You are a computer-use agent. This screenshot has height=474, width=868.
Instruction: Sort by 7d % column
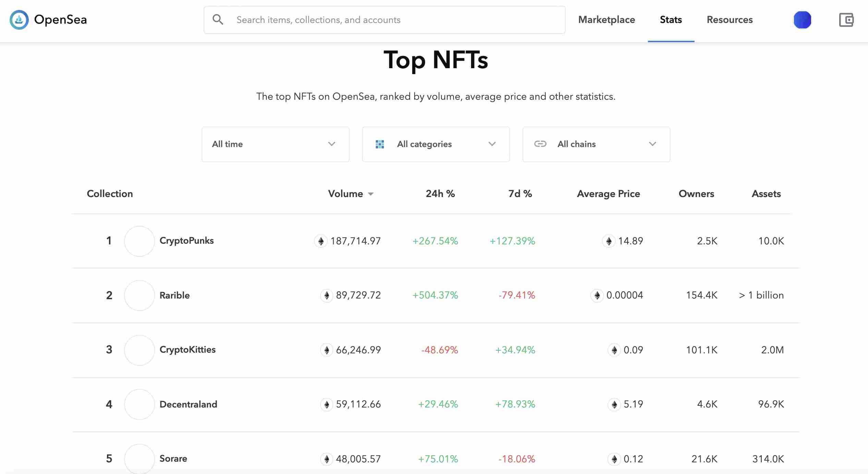coord(520,194)
